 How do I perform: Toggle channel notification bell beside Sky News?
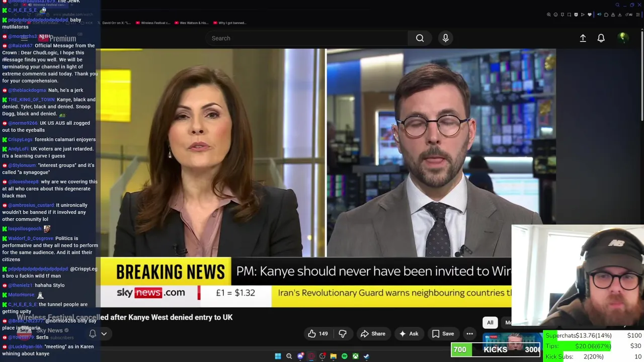pyautogui.click(x=93, y=334)
